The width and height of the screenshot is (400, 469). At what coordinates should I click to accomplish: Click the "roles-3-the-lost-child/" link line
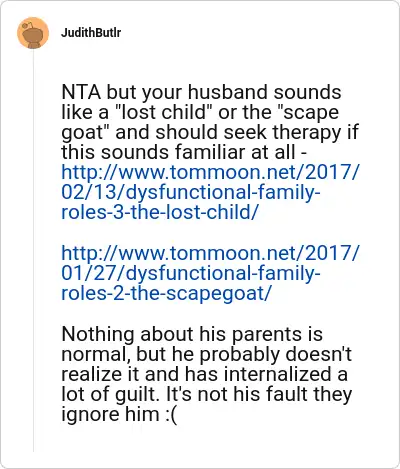point(159,212)
